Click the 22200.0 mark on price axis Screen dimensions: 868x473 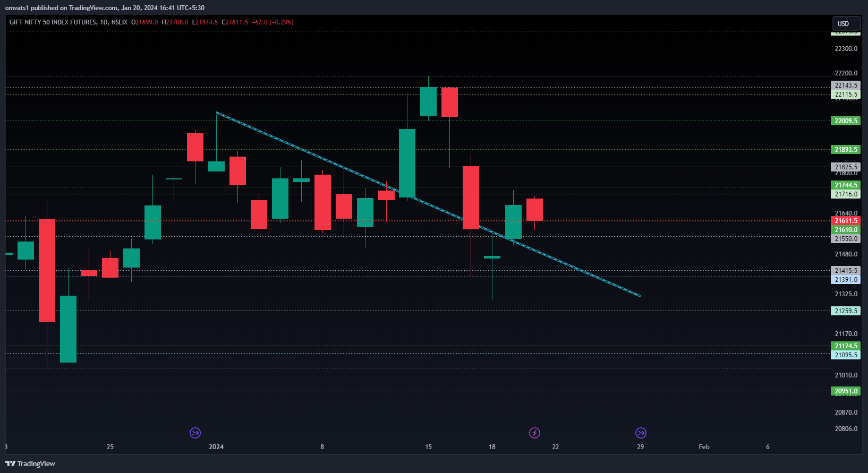846,73
